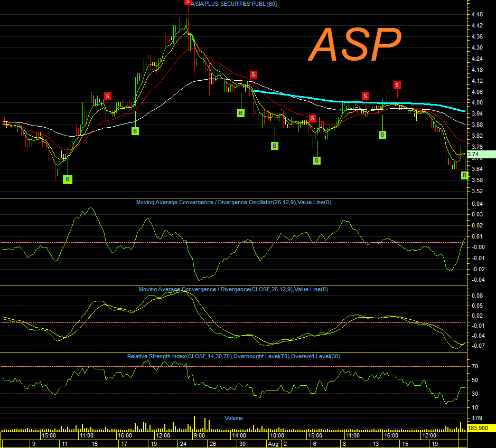Image resolution: width=496 pixels, height=448 pixels.
Task: Select the B buy marker above the Aug 2 date
Action: click(275, 146)
